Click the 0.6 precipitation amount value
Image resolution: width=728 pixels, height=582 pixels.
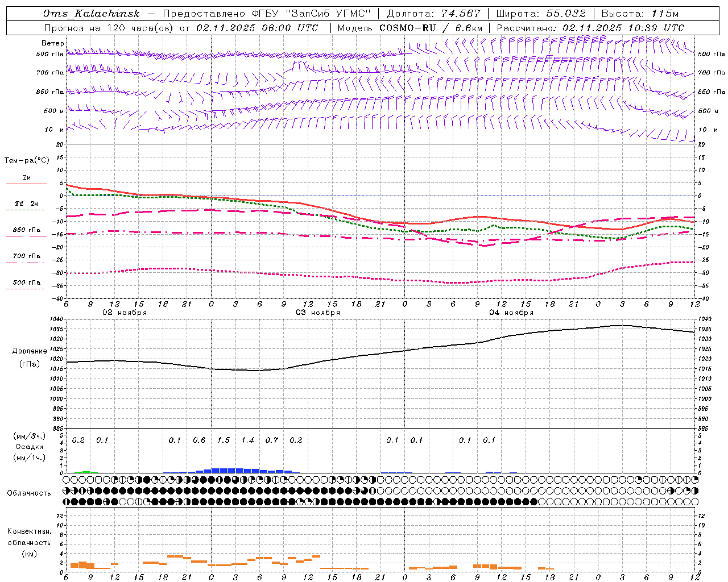click(199, 440)
